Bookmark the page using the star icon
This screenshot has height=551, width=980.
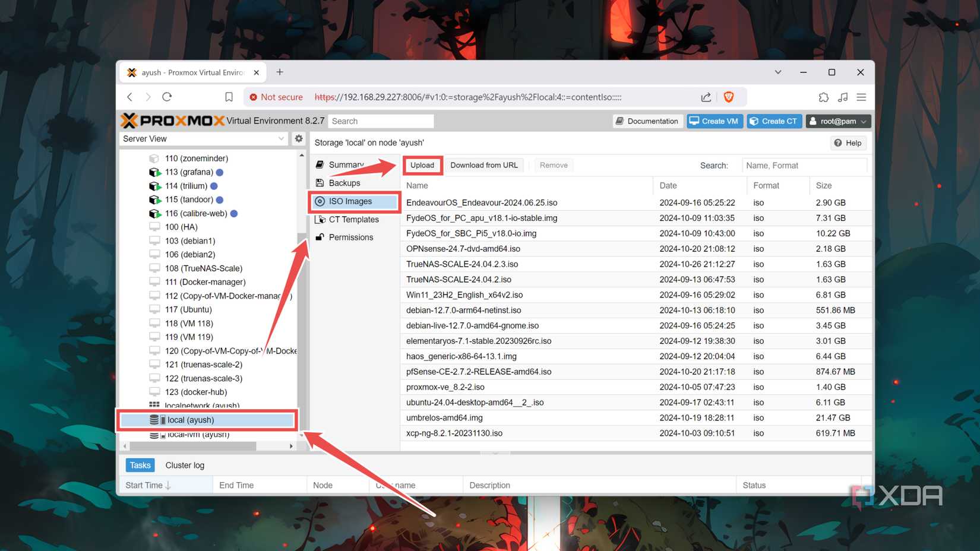click(x=227, y=96)
